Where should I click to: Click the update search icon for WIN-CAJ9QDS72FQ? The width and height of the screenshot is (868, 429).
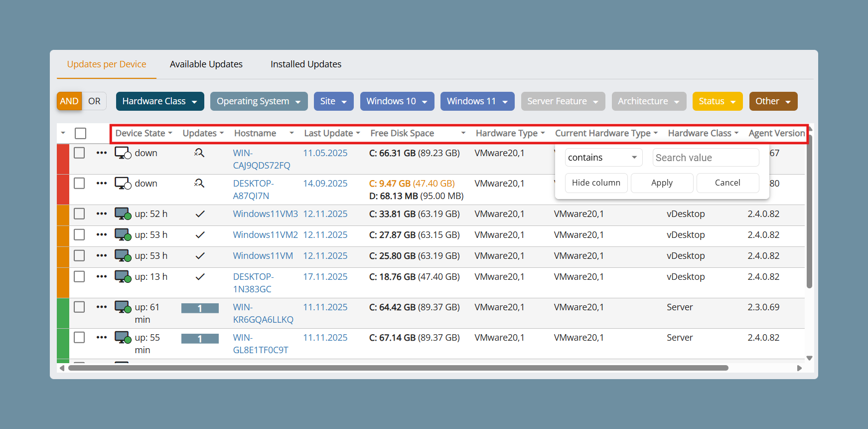(x=199, y=153)
